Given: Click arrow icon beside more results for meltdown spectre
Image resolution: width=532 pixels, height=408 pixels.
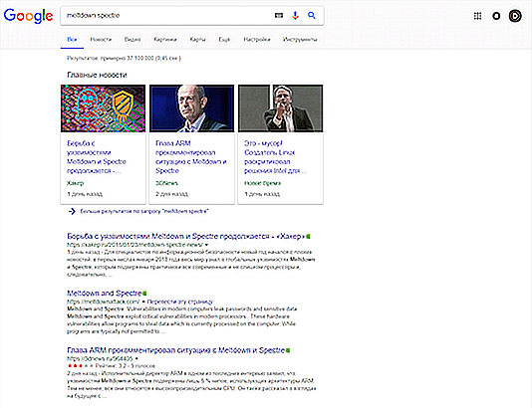Looking at the screenshot, I should pos(72,211).
